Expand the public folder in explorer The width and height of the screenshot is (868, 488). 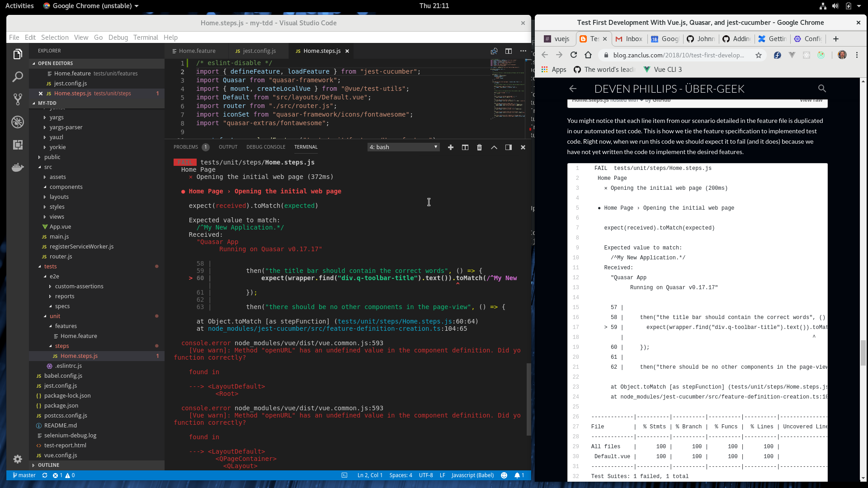[x=52, y=157]
